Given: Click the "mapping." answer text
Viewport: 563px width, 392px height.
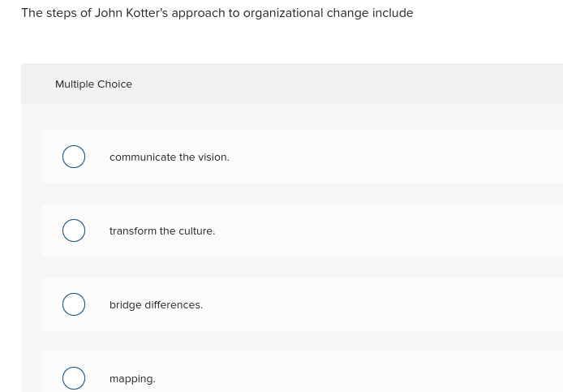Looking at the screenshot, I should point(132,379).
